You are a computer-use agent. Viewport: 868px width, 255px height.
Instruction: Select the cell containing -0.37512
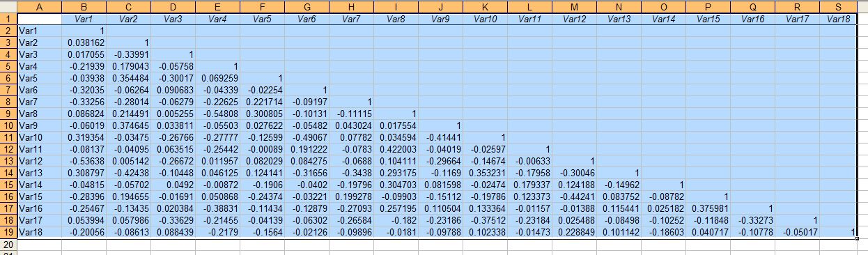pos(485,220)
